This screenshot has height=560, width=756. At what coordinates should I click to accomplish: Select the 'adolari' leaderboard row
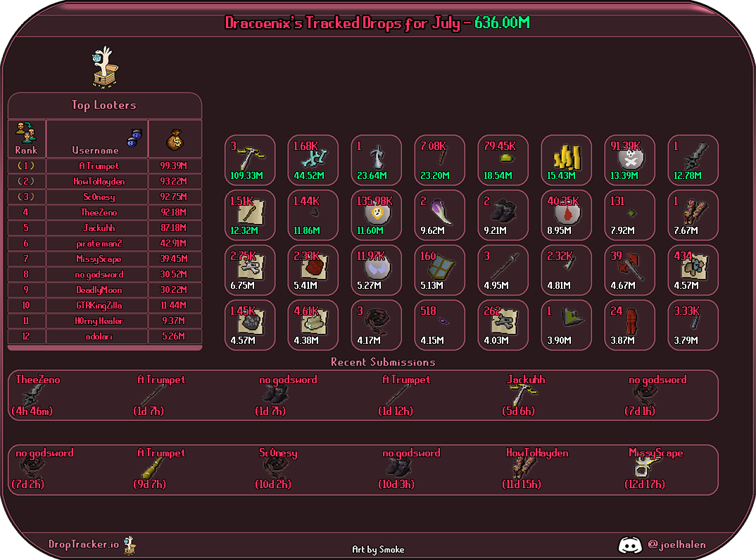[105, 336]
